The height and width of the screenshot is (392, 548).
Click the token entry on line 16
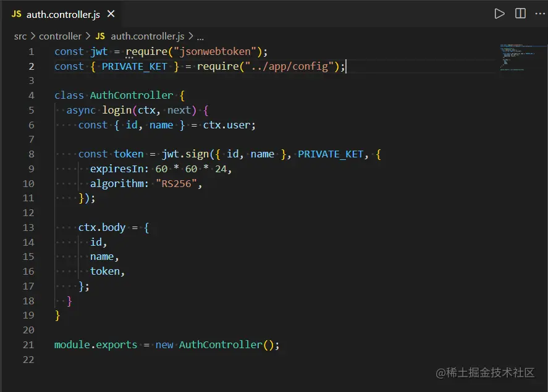[x=105, y=271]
